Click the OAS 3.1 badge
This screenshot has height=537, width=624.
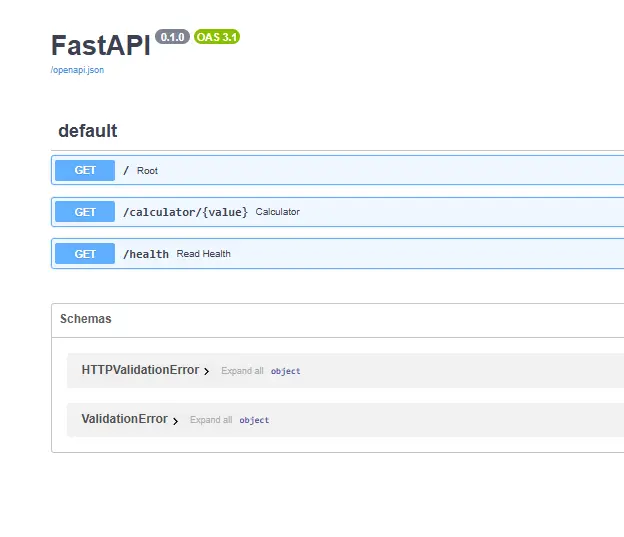tap(217, 37)
